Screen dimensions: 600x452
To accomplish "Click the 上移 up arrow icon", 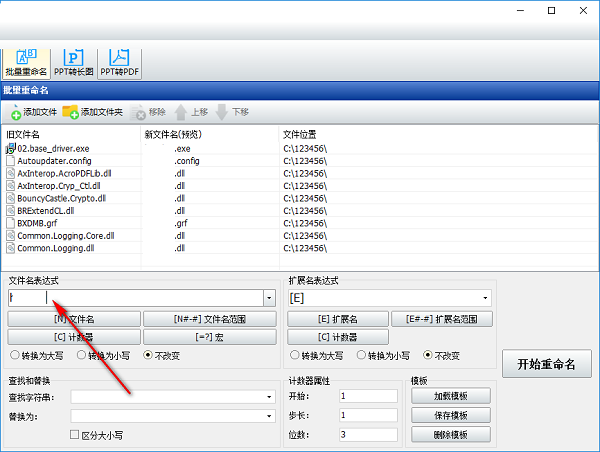I will coord(181,113).
